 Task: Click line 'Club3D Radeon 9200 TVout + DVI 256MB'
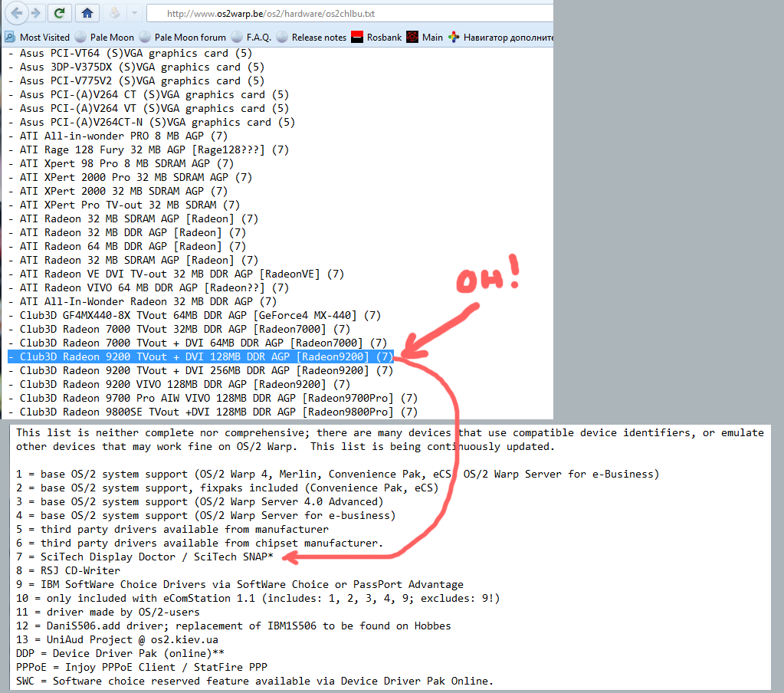point(201,371)
